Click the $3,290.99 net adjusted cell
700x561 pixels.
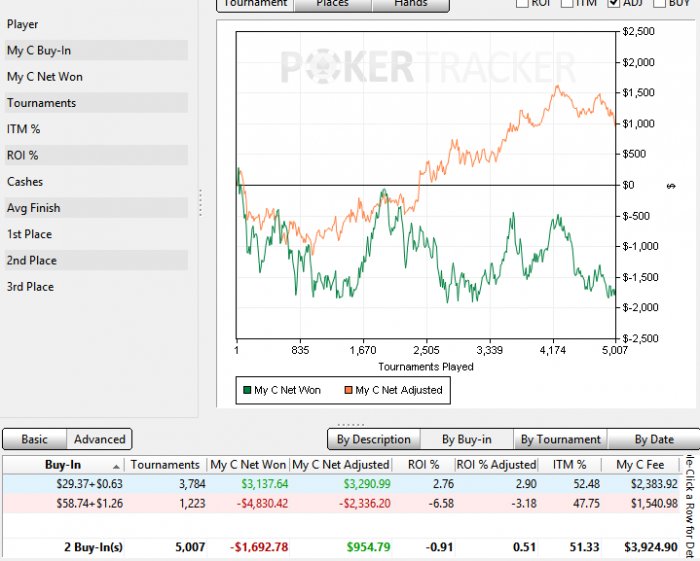[x=367, y=484]
